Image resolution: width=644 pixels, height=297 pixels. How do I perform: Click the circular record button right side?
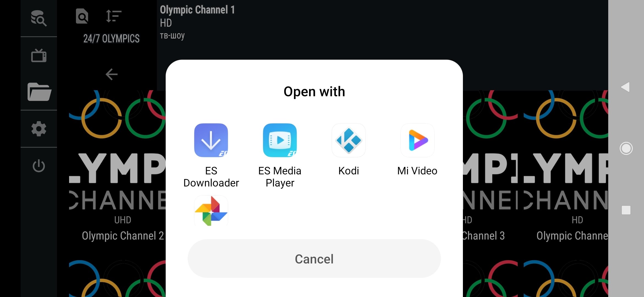tap(626, 148)
